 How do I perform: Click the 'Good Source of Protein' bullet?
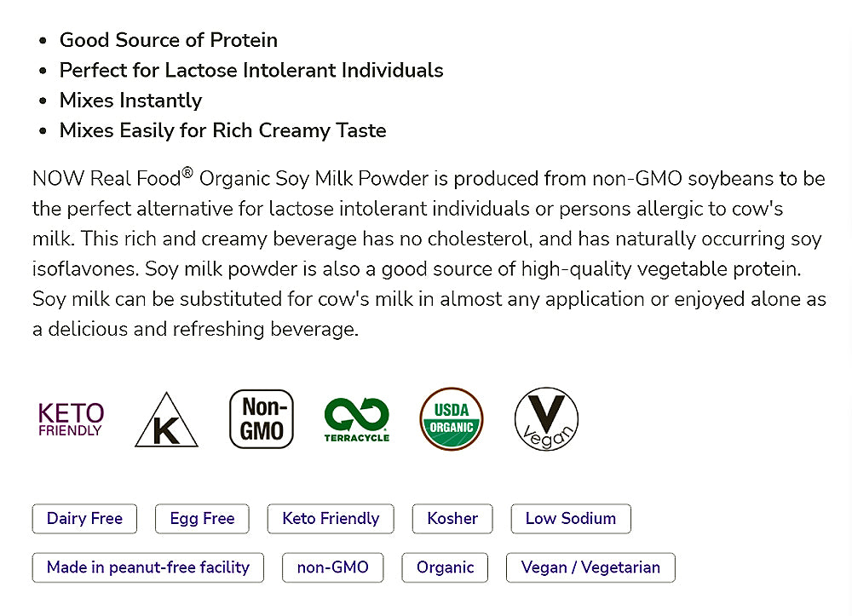point(169,40)
